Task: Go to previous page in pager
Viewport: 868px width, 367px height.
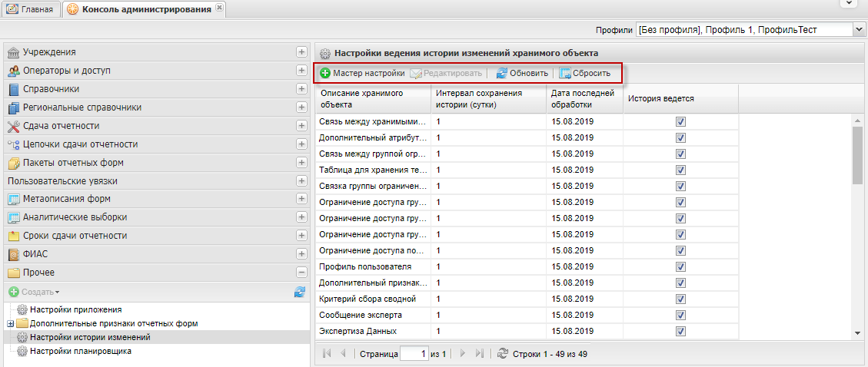Action: (343, 353)
